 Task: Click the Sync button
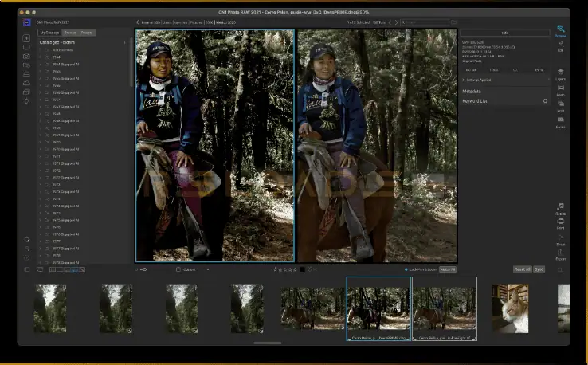tap(539, 269)
